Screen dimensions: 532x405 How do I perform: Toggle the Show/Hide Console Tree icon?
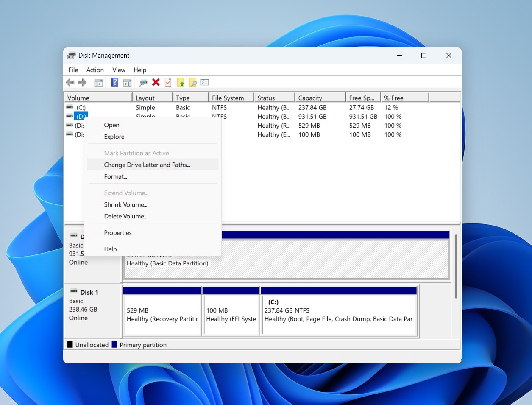[x=98, y=82]
